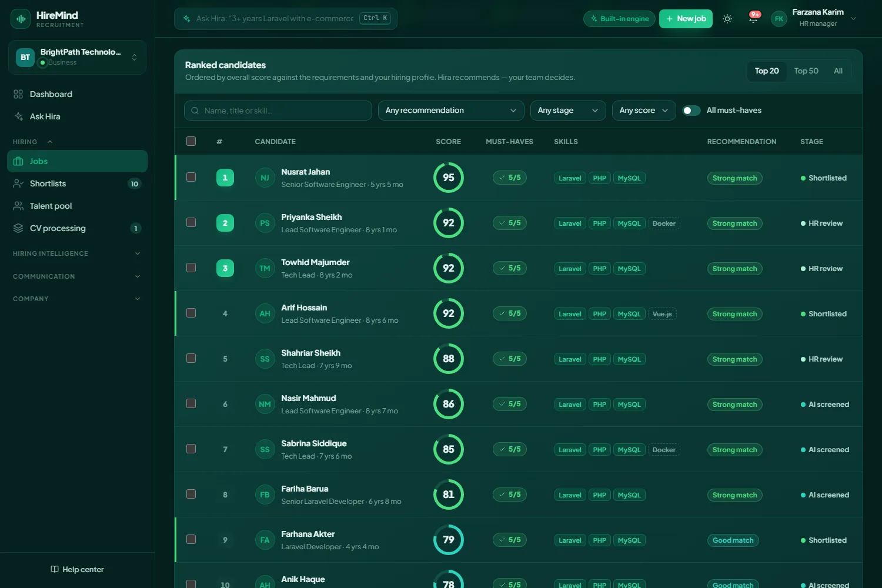Switch to the All tab
The image size is (882, 588).
838,71
